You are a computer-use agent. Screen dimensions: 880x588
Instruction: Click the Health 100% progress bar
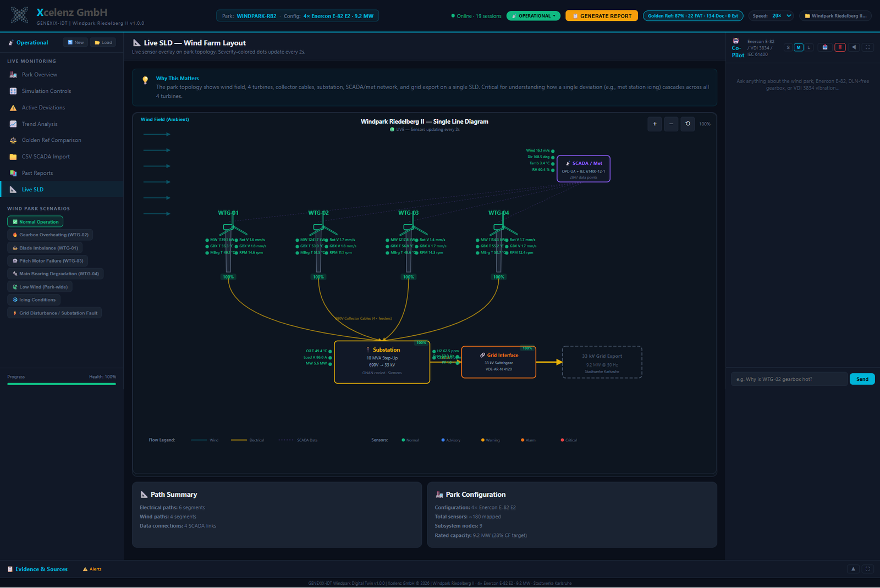click(x=62, y=384)
